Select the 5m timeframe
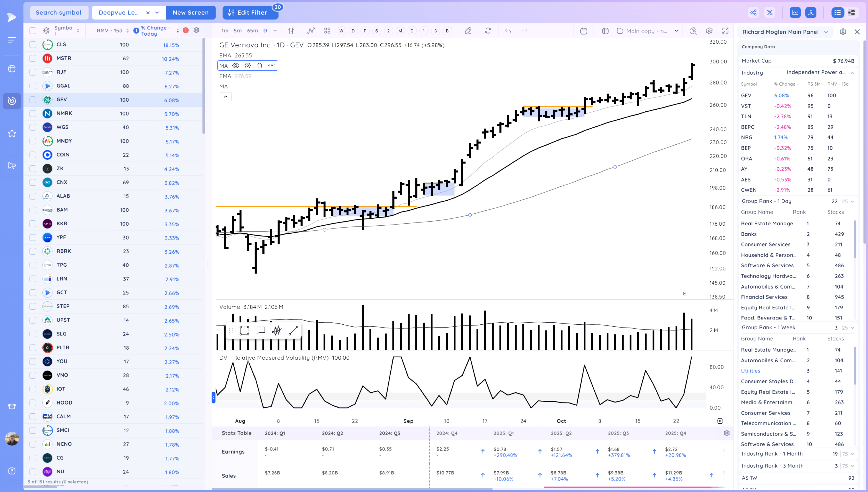Image resolution: width=868 pixels, height=492 pixels. coord(238,31)
